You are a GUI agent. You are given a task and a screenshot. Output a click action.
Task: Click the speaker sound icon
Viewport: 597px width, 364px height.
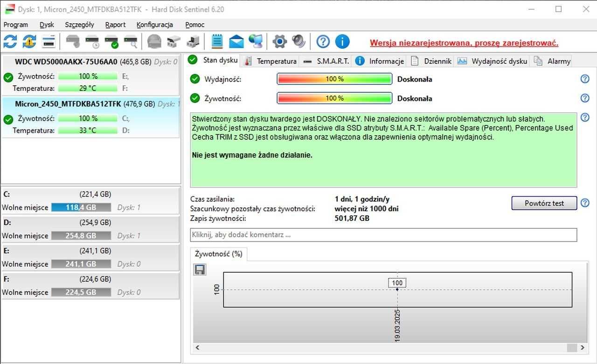298,41
